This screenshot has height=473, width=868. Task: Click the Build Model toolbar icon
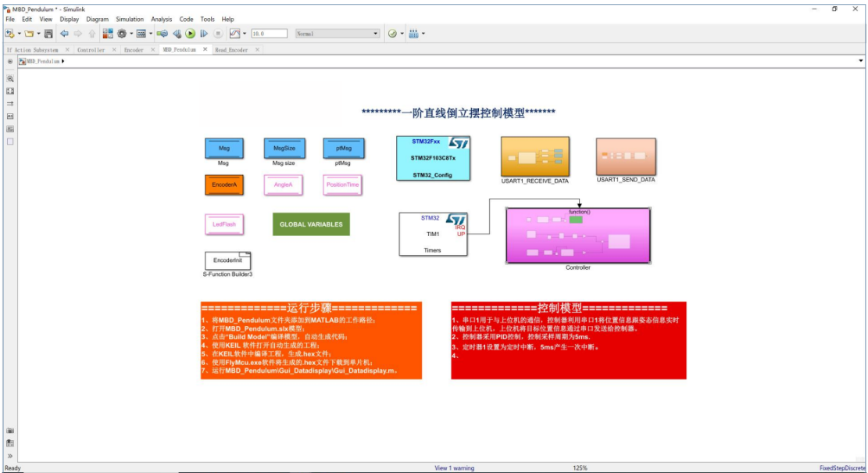pos(413,34)
